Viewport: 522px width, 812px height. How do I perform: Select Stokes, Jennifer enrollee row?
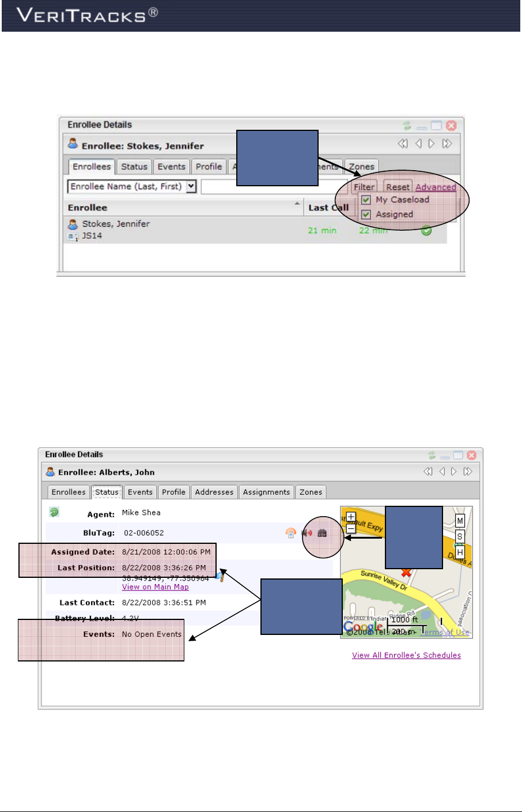coord(255,230)
